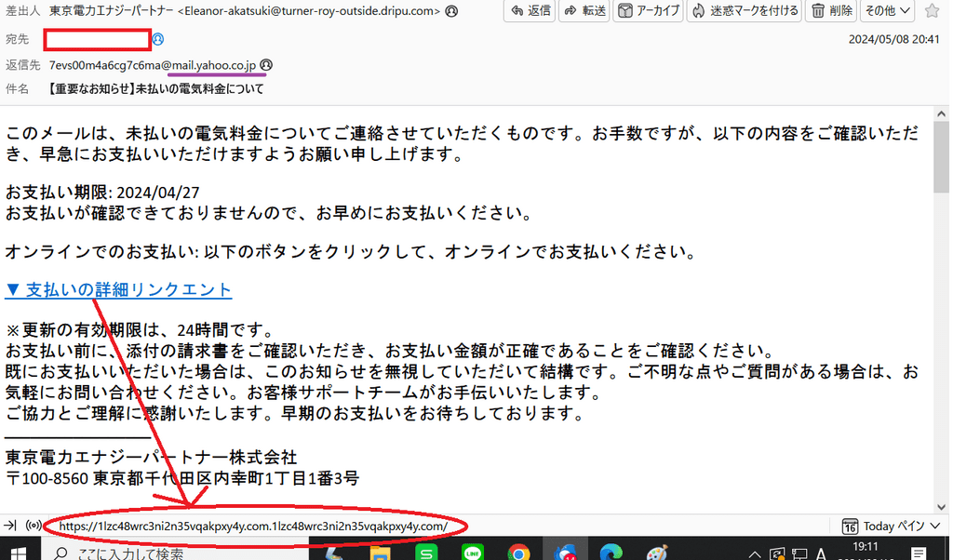Screen dimensions: 953x560
Task: Click the status bar arrow-to-bar icon
Action: click(x=10, y=526)
